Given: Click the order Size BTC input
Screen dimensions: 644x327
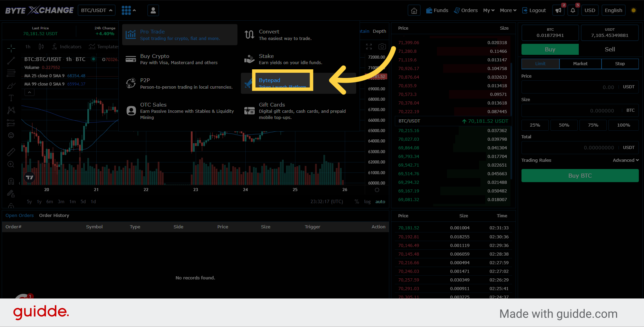Looking at the screenshot, I should point(580,110).
